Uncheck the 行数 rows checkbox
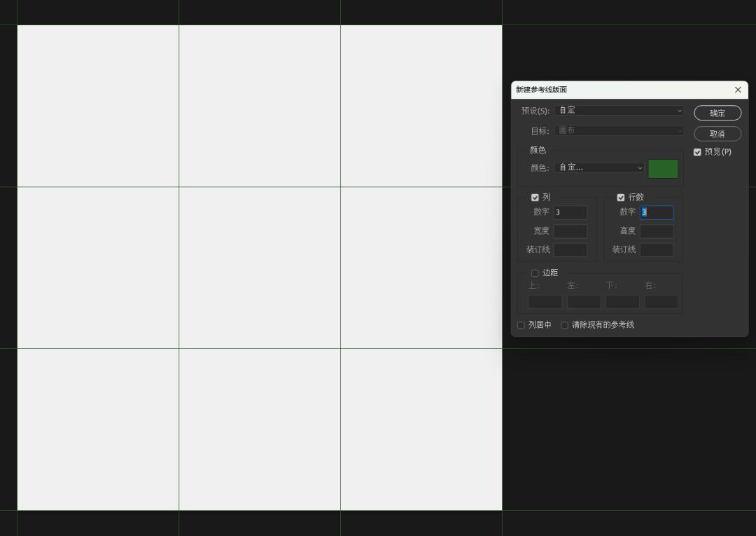The height and width of the screenshot is (536, 756). point(621,198)
